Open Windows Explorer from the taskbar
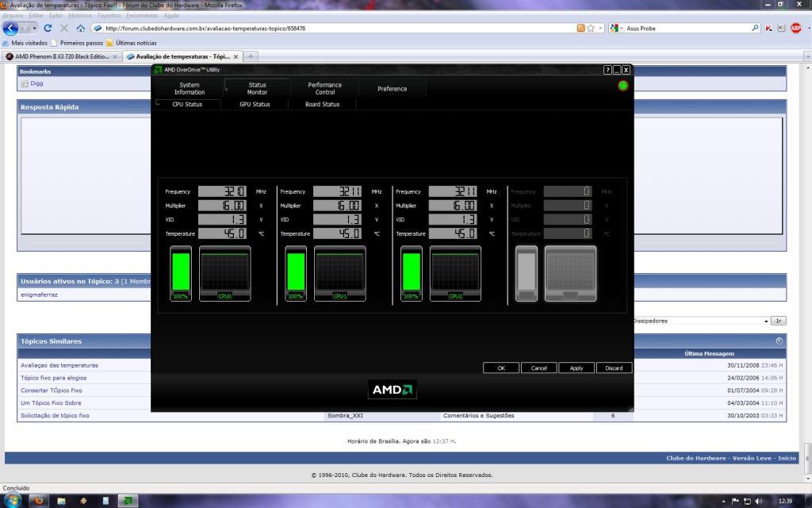 [x=61, y=501]
